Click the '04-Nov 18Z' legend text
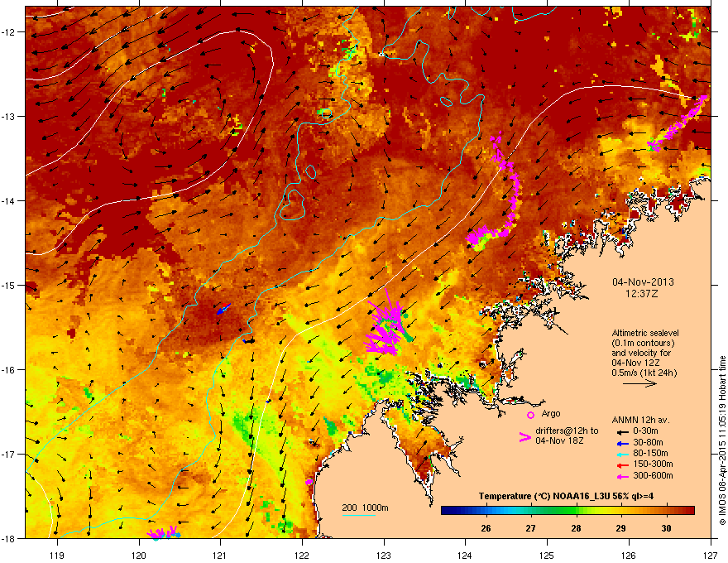The image size is (728, 563). 559,440
